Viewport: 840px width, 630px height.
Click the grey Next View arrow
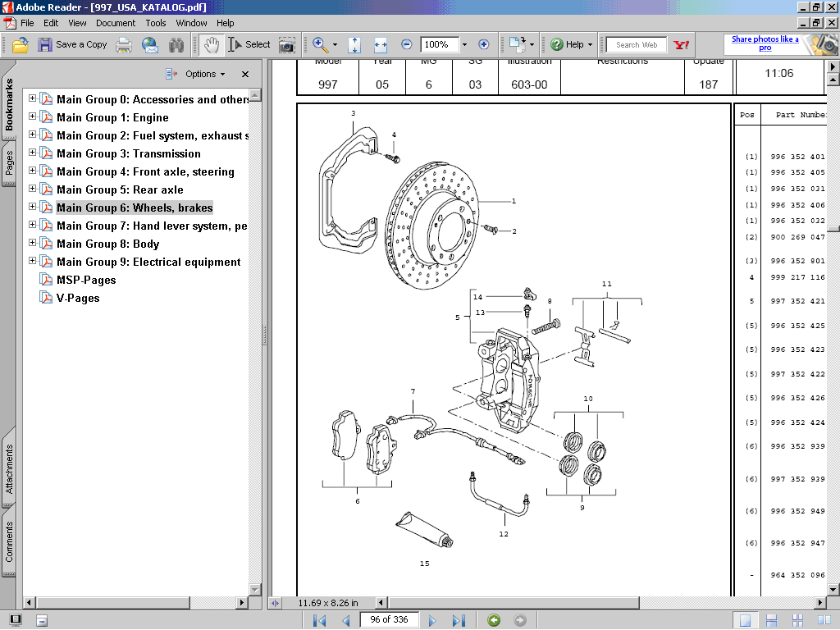tap(519, 620)
